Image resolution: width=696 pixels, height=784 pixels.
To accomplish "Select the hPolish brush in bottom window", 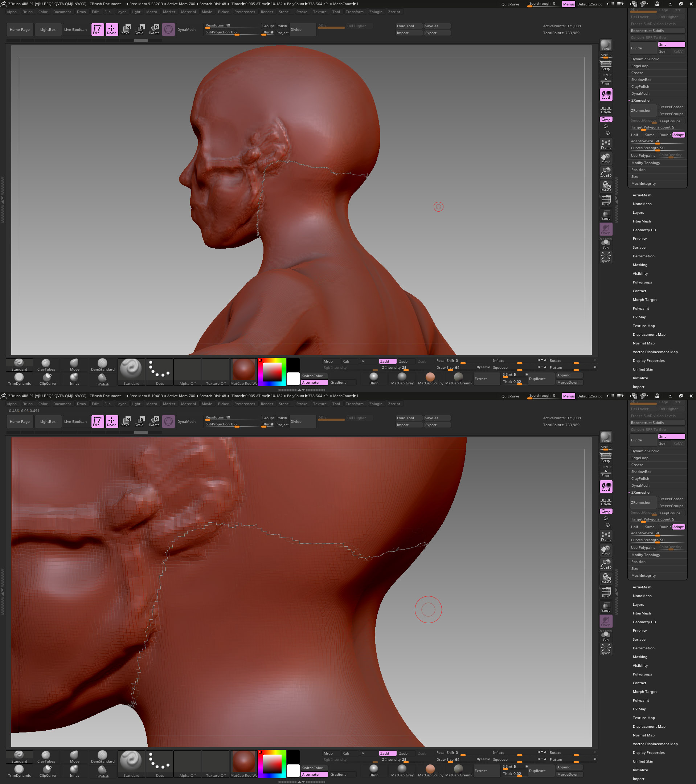I will (x=102, y=771).
